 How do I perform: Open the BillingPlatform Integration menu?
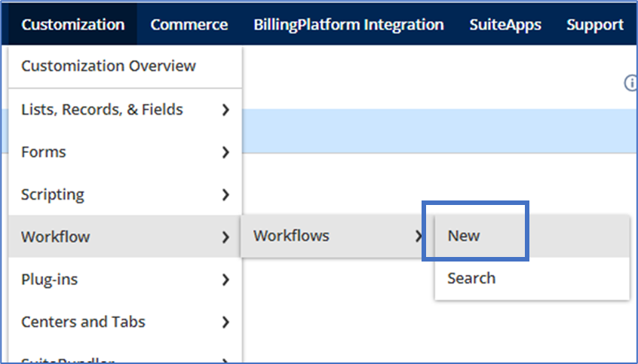[348, 24]
